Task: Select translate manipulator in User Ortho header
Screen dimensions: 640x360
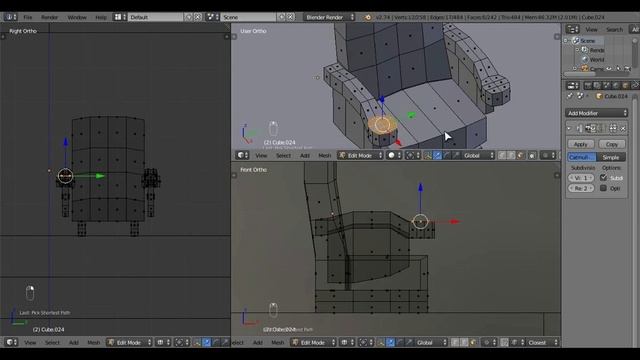Action: (x=437, y=156)
